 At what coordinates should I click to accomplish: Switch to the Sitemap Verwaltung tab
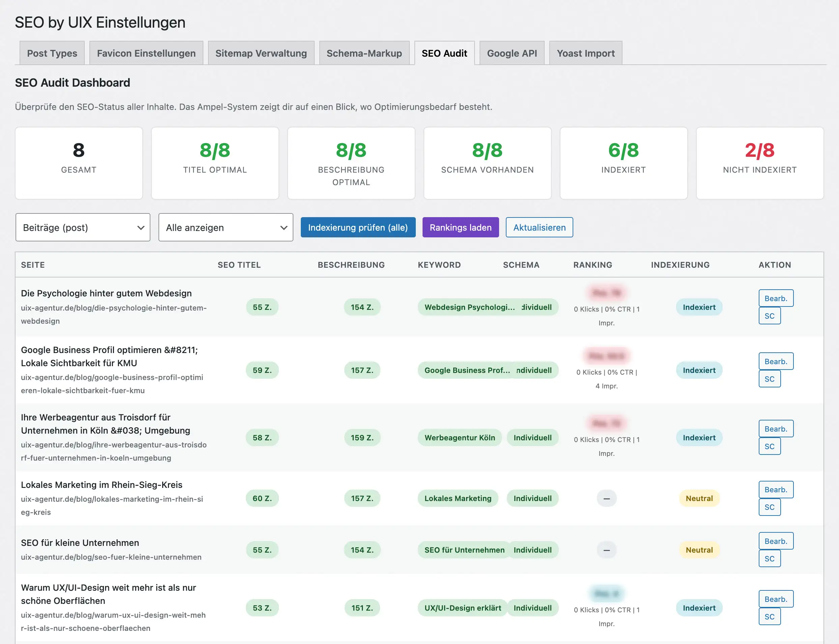point(261,53)
